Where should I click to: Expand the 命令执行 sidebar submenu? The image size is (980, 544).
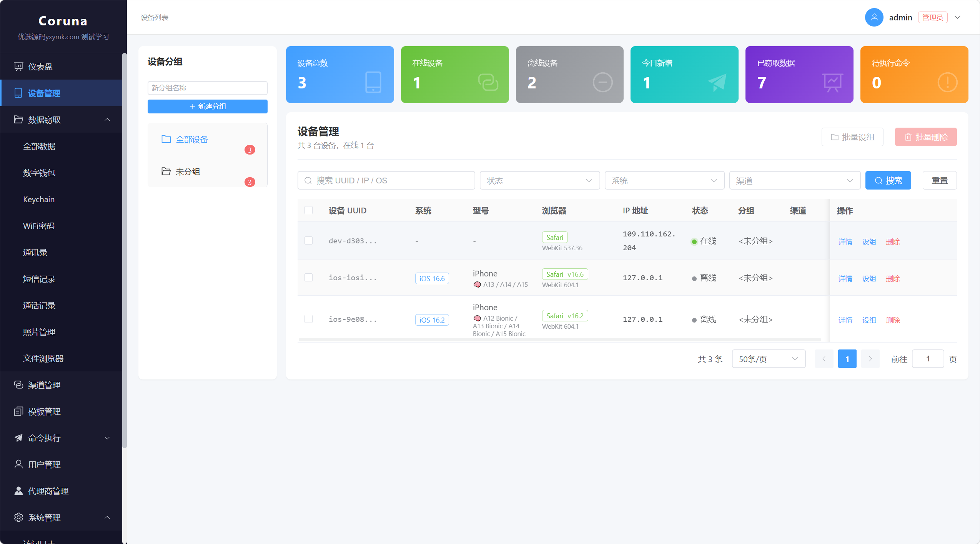[107, 438]
